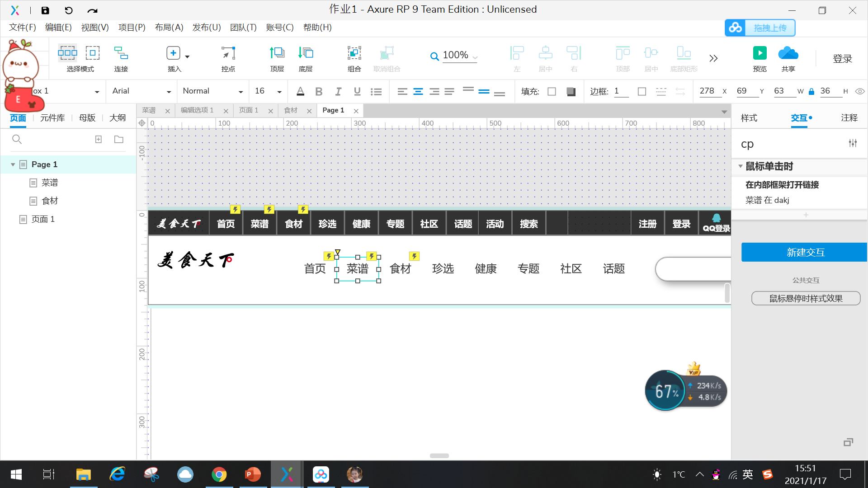Toggle the widget visibility eye icon
Image resolution: width=868 pixels, height=488 pixels.
pos(860,91)
